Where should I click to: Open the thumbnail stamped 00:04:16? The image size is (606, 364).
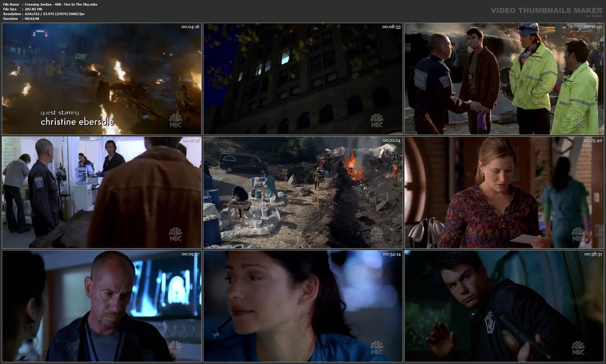click(x=102, y=79)
